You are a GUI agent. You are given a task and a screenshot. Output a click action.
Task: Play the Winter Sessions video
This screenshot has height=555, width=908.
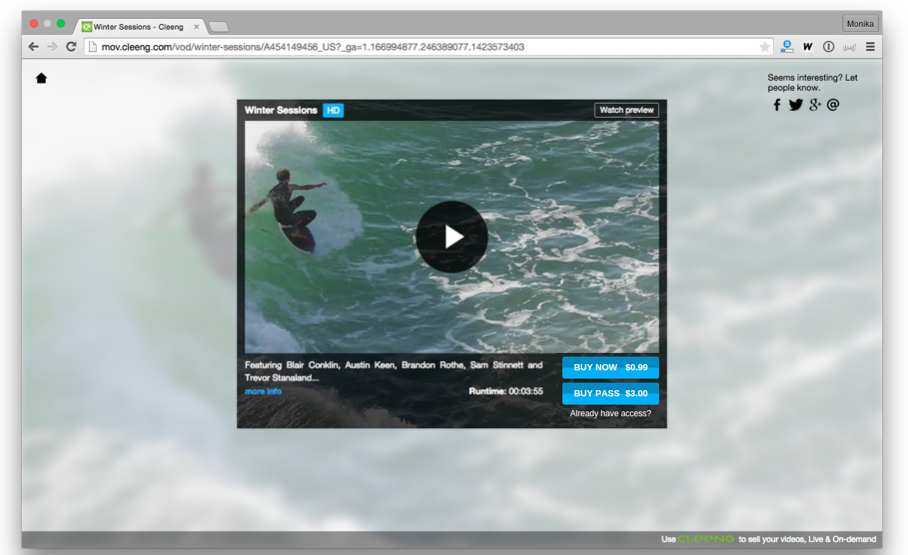coord(452,237)
